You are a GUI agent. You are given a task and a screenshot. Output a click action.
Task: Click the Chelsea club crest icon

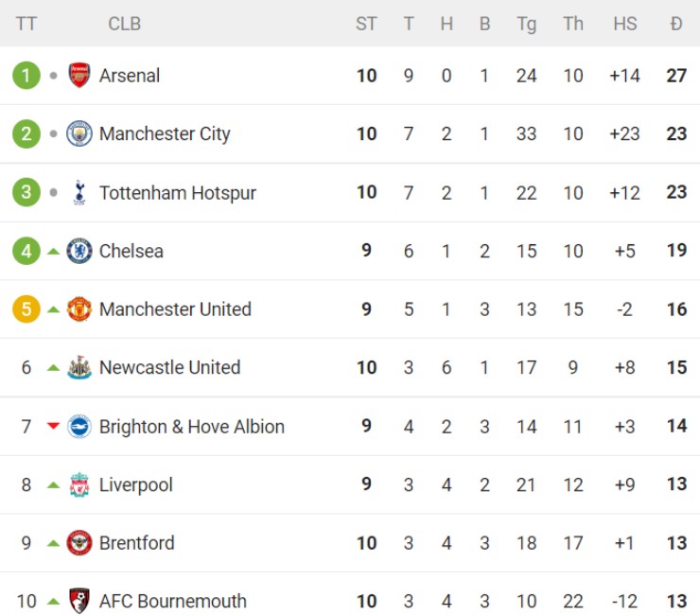(x=79, y=251)
